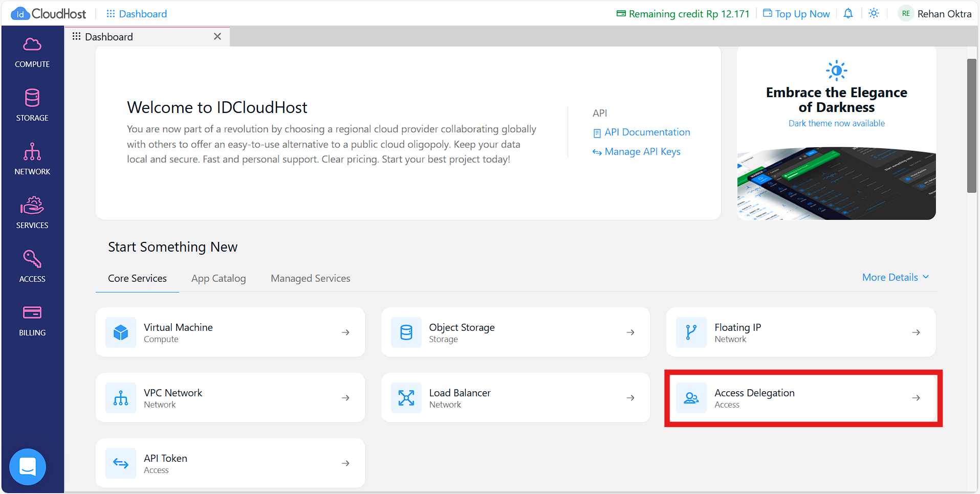Open the Rehan Oktra profile menu
The image size is (980, 494).
pyautogui.click(x=944, y=13)
